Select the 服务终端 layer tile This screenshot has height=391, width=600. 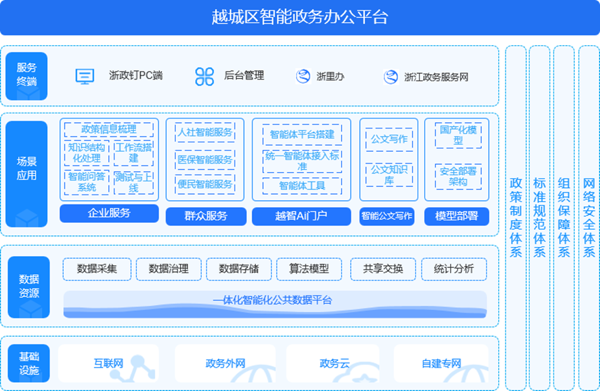point(26,76)
